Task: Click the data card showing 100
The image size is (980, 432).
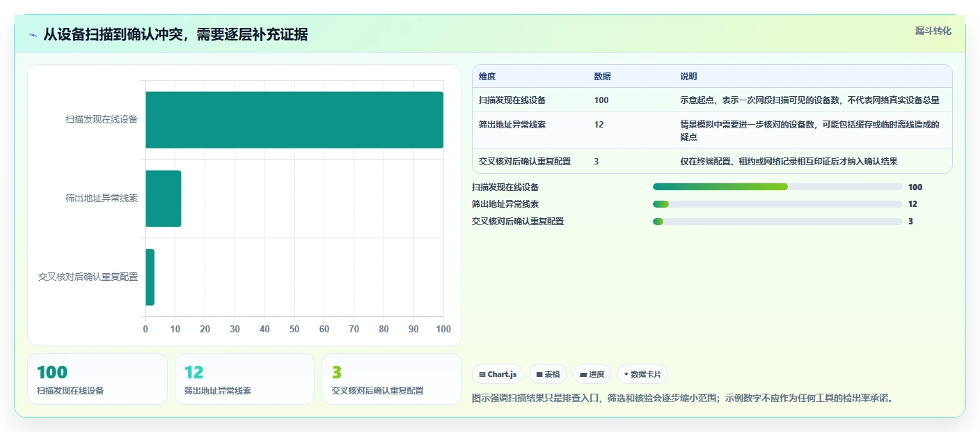Action: click(x=97, y=379)
